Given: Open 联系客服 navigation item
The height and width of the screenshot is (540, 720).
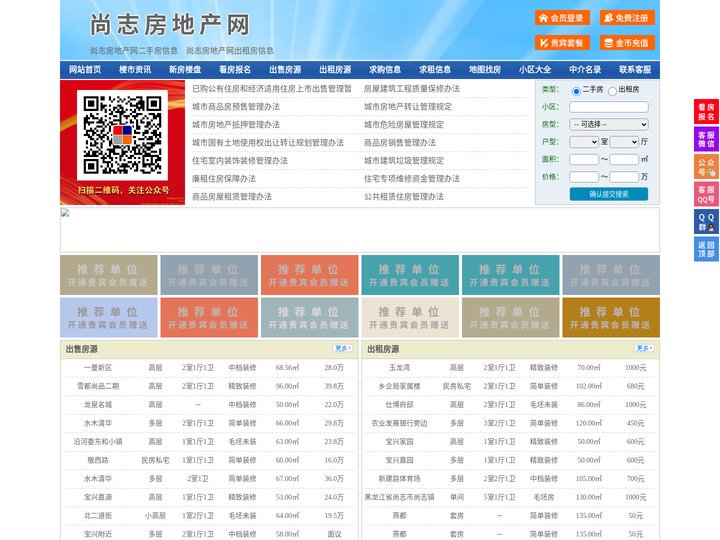Looking at the screenshot, I should (635, 69).
